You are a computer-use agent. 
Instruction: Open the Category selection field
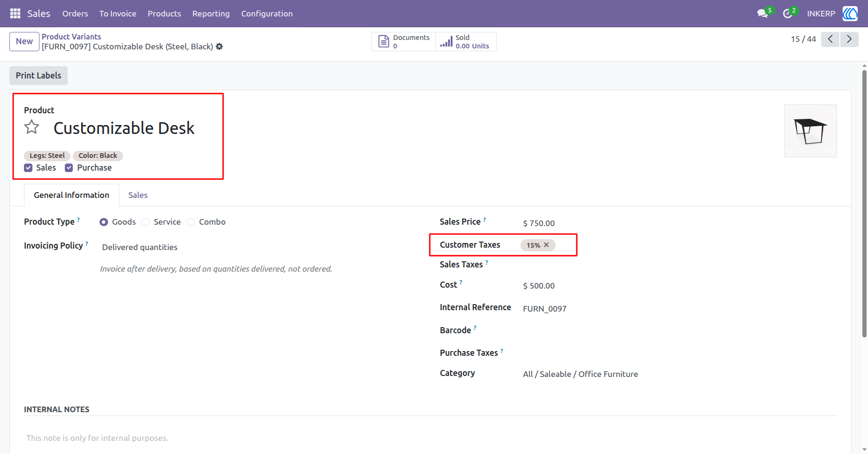pos(679,374)
